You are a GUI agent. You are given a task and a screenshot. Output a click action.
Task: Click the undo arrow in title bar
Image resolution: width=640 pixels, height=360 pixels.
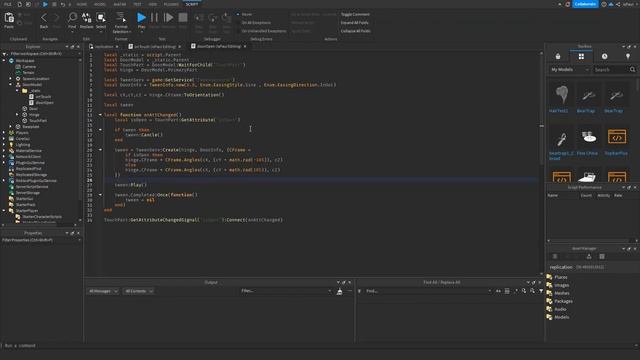click(62, 4)
